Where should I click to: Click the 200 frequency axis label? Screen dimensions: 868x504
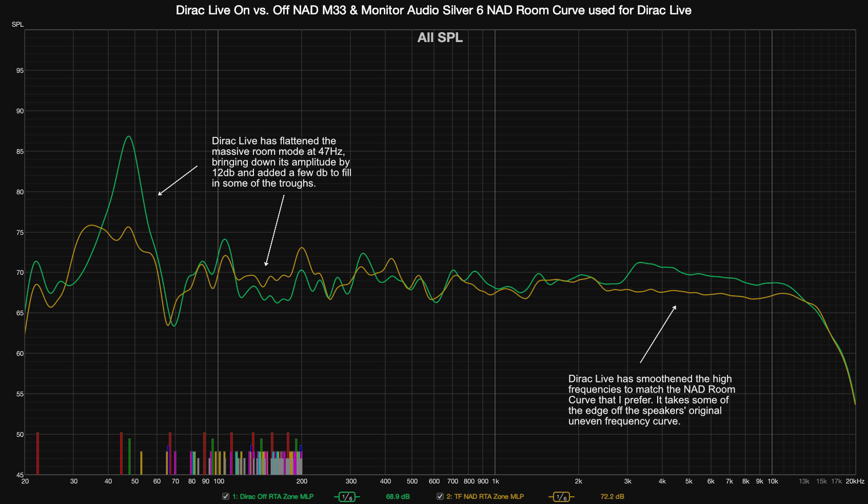click(x=302, y=481)
